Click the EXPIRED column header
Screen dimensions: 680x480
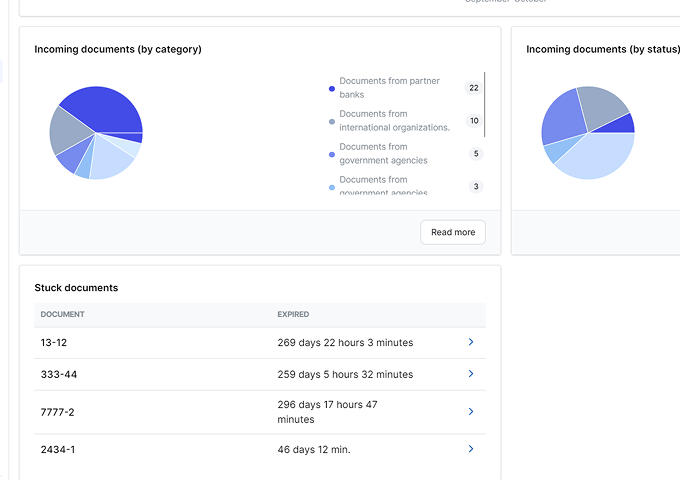(x=293, y=314)
